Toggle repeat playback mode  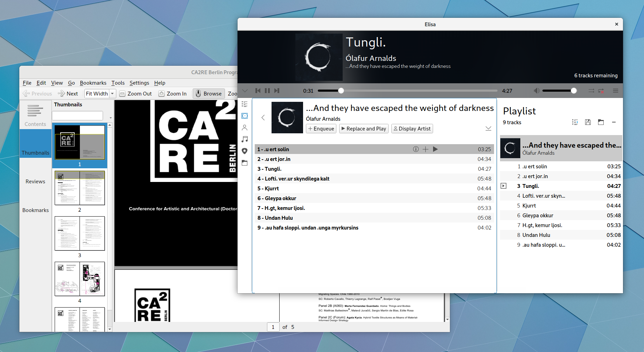coord(601,91)
